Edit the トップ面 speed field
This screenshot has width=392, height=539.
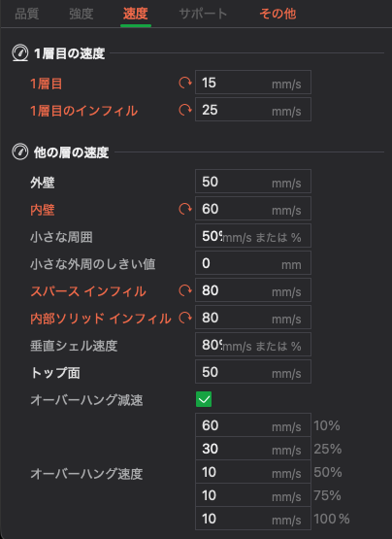(x=253, y=372)
